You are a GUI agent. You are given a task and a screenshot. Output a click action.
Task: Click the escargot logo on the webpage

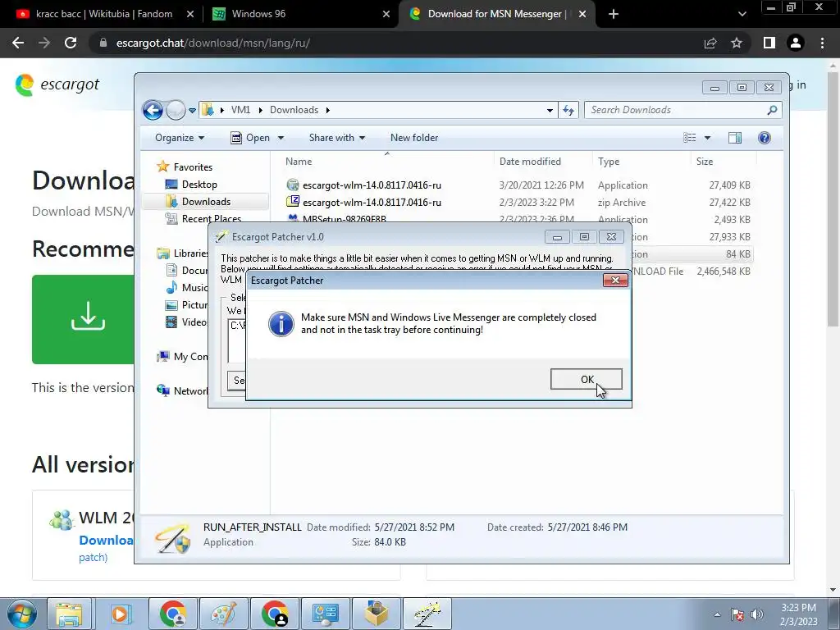(x=57, y=84)
